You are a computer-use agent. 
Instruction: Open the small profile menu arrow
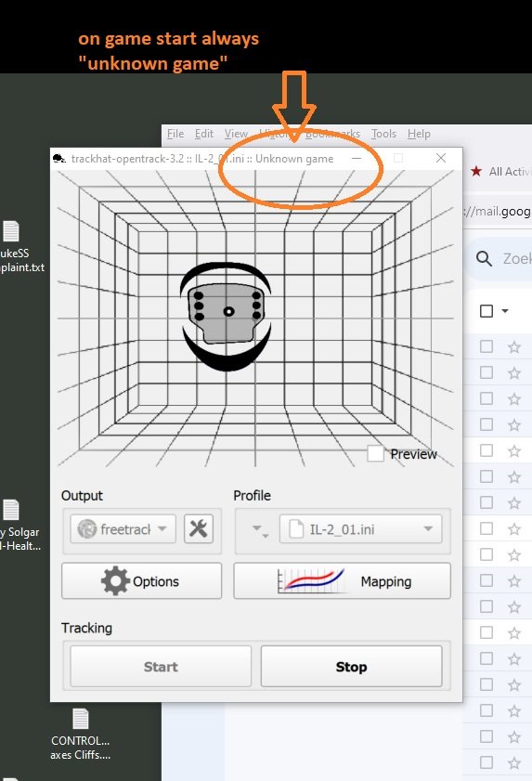point(259,529)
